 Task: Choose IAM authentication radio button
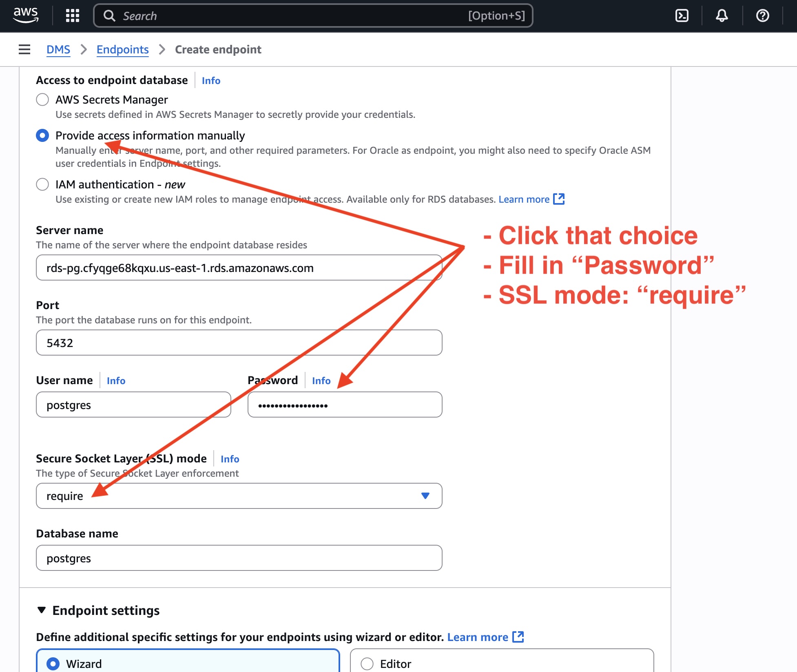[x=42, y=184]
